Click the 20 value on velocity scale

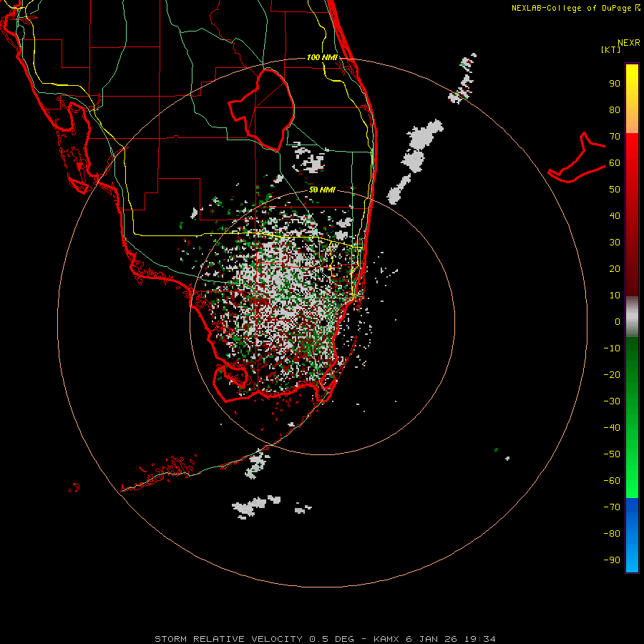pos(615,269)
